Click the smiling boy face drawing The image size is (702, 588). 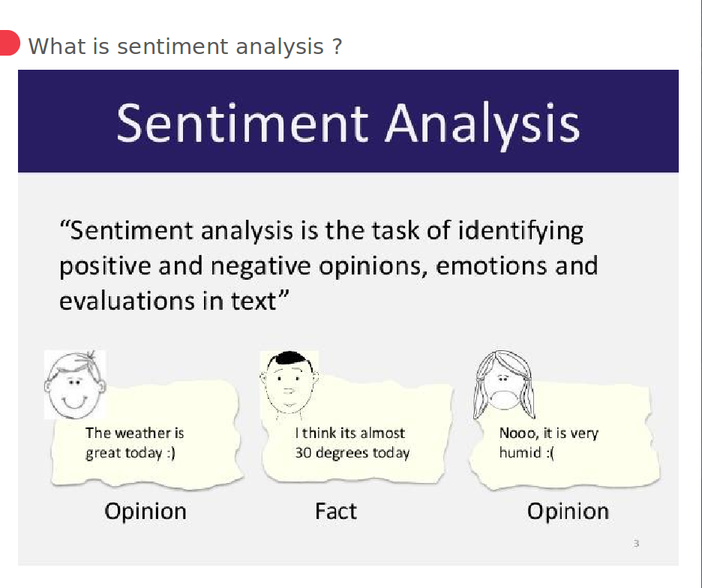pos(74,385)
